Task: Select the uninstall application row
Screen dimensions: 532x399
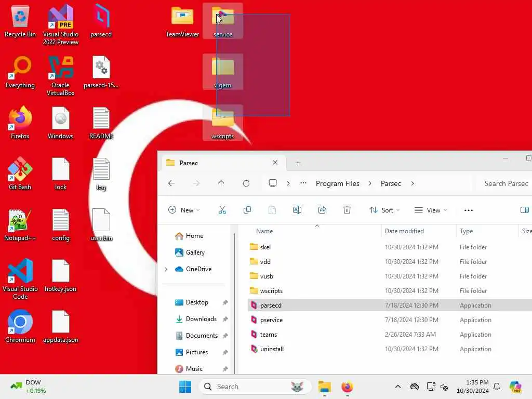Action: point(390,349)
